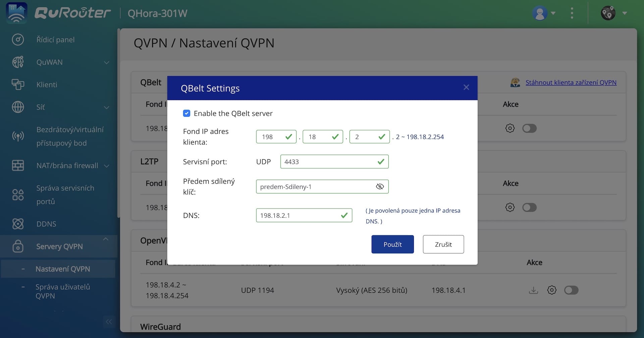Open L2TP settings gear icon
Screen dimensions: 644x338
click(x=510, y=207)
